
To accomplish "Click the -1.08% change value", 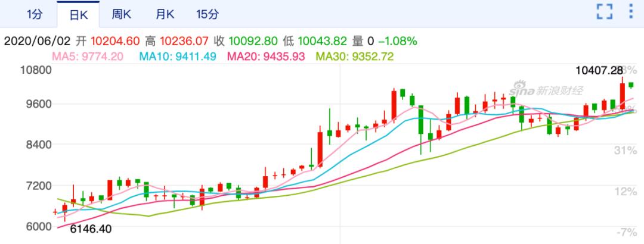I will click(398, 41).
